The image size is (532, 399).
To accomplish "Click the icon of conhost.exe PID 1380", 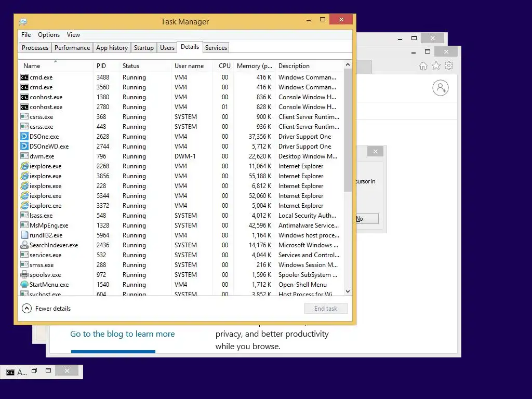I will (x=24, y=97).
